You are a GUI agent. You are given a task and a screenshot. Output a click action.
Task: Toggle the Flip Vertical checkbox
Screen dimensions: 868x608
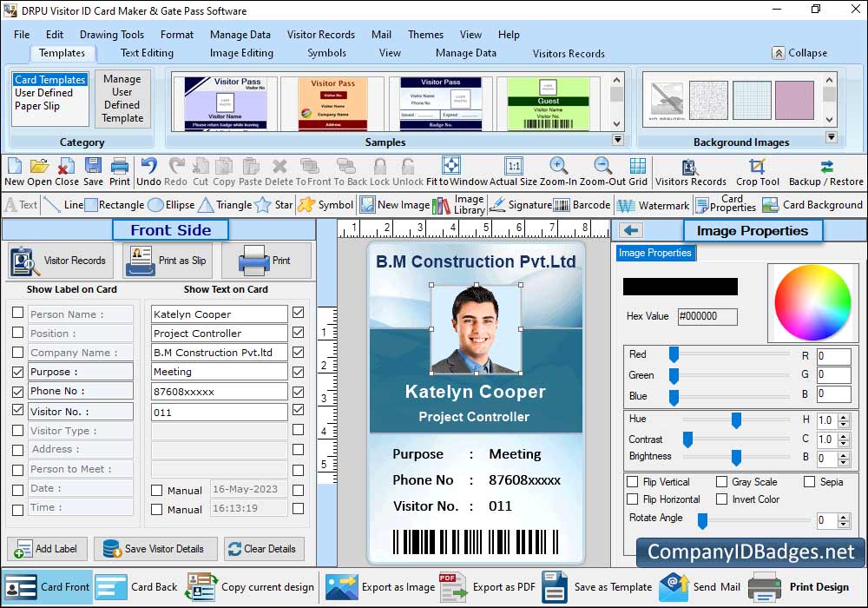[632, 482]
